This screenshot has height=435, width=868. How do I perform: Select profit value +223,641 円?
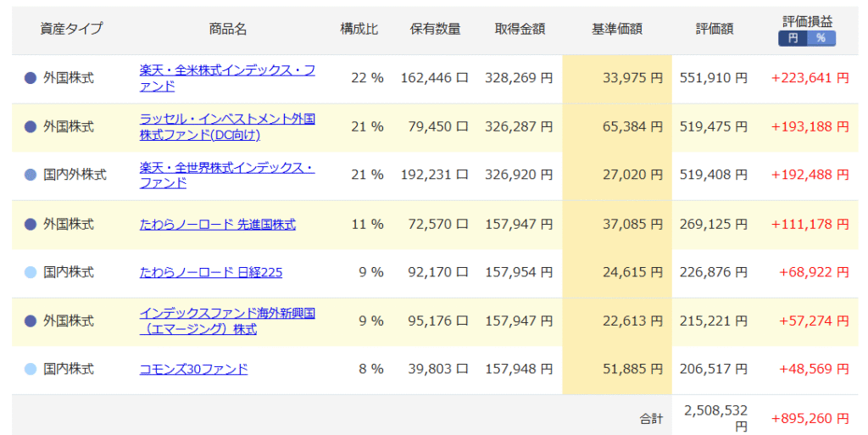pos(810,78)
